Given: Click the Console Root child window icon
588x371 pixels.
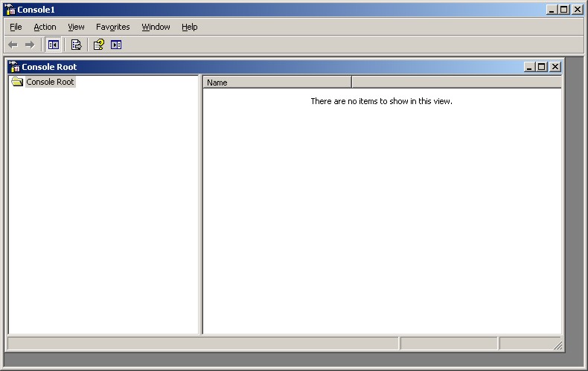Looking at the screenshot, I should pyautogui.click(x=14, y=67).
